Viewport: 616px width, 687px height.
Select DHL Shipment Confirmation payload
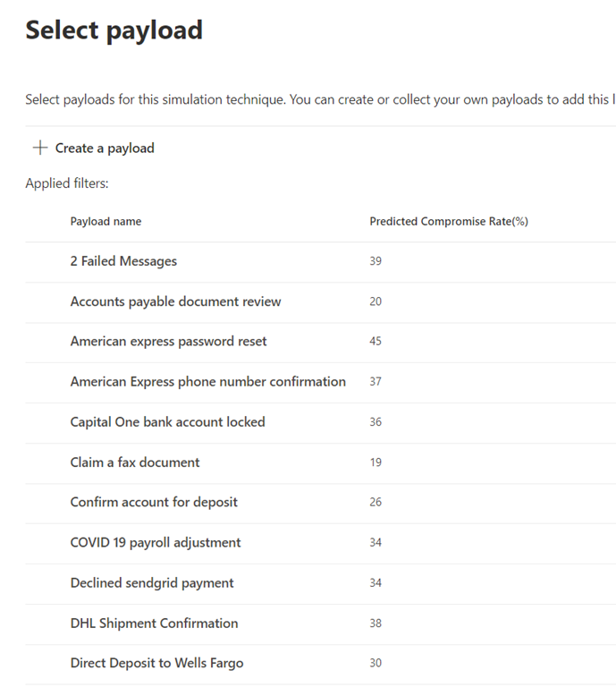coord(154,623)
